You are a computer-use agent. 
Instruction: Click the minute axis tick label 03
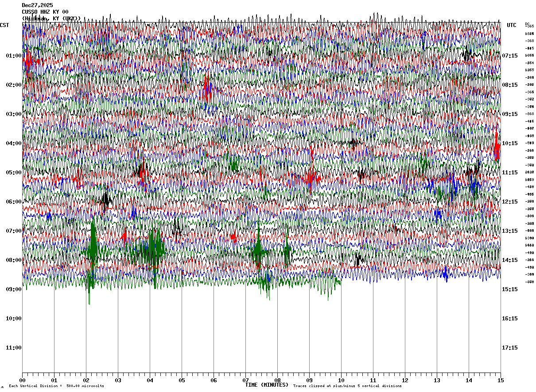tap(118, 380)
